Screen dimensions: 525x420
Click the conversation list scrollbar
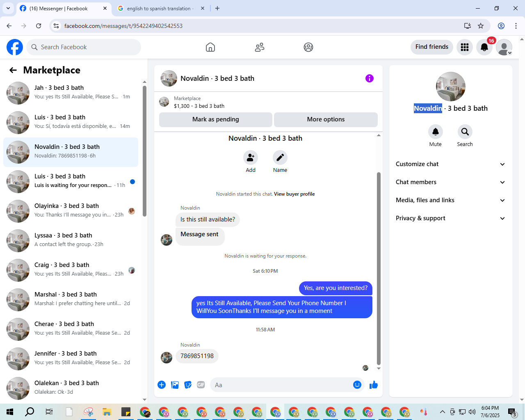pyautogui.click(x=144, y=151)
